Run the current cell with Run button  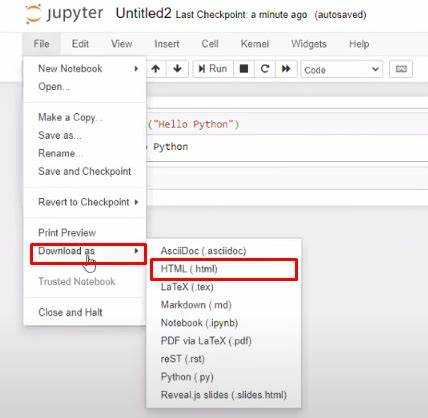[x=213, y=69]
